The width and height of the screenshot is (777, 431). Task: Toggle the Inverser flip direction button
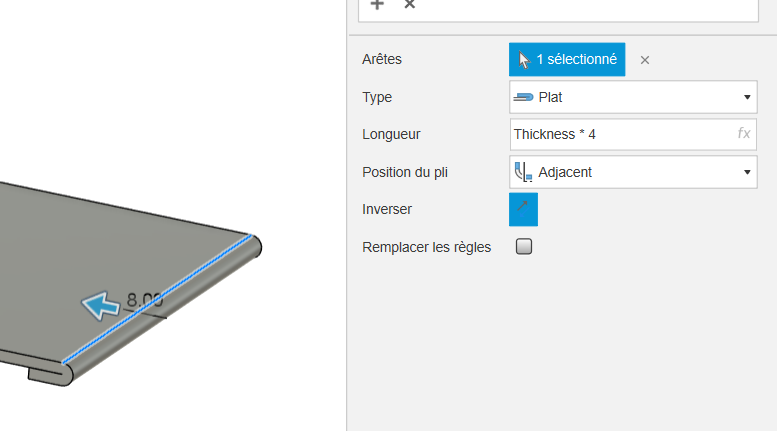tap(523, 210)
